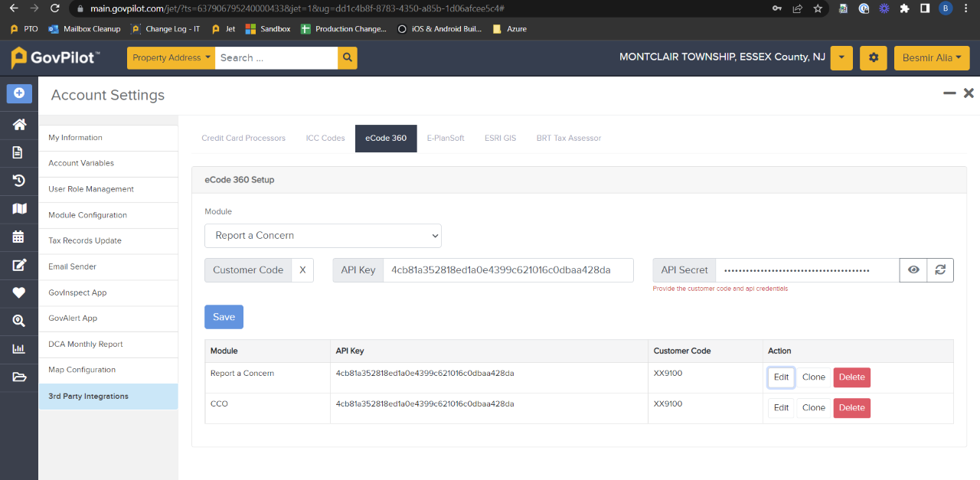This screenshot has height=480, width=980.
Task: Clone the Report a Concern row
Action: (814, 377)
